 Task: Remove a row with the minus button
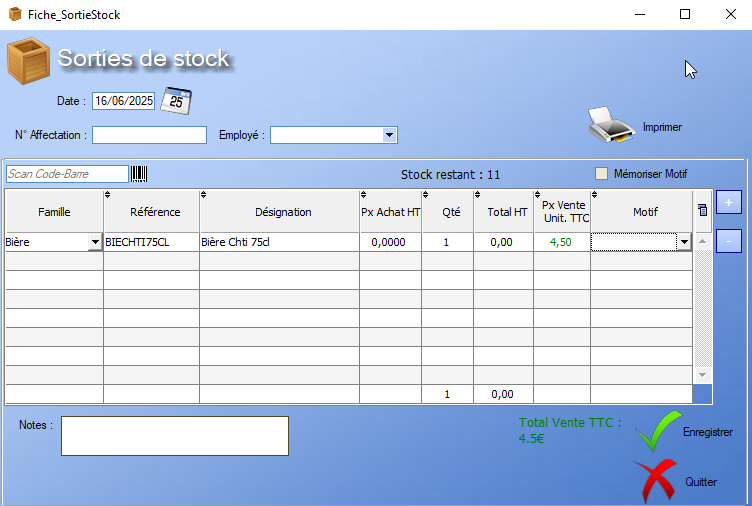pos(729,241)
